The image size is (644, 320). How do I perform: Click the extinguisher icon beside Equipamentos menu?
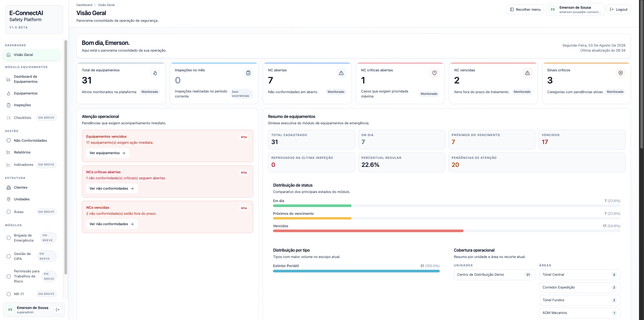pyautogui.click(x=9, y=93)
